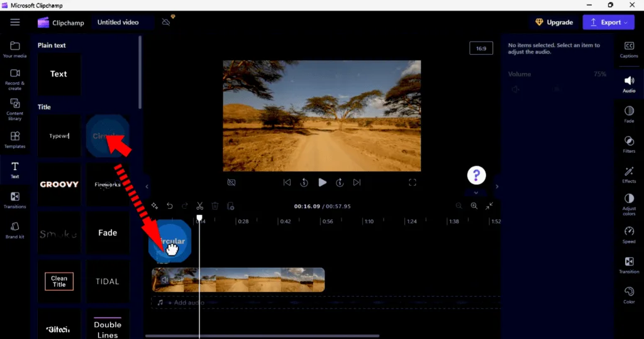The image size is (644, 339).
Task: Edit the Untitled video title field
Action: click(121, 22)
